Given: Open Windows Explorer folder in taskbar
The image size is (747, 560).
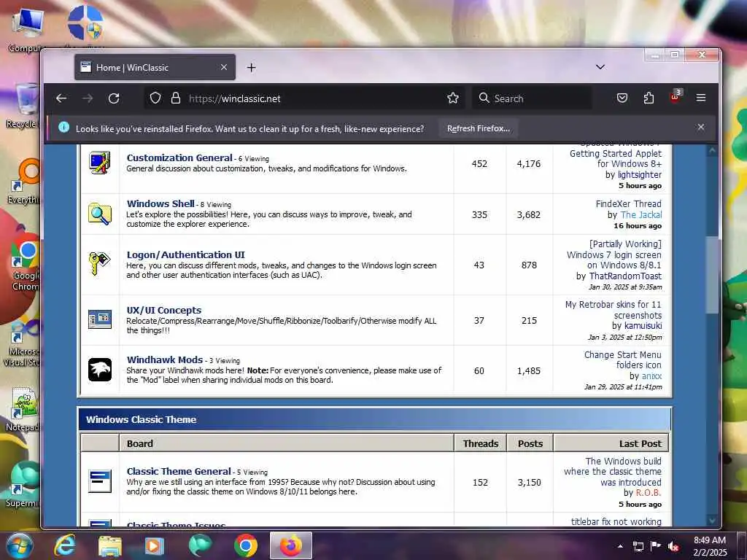Looking at the screenshot, I should 109,545.
